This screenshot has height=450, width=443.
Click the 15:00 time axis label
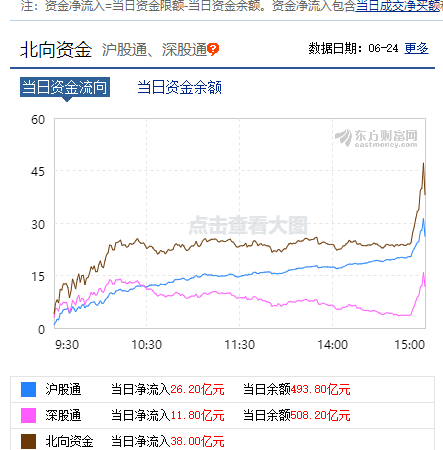click(410, 345)
